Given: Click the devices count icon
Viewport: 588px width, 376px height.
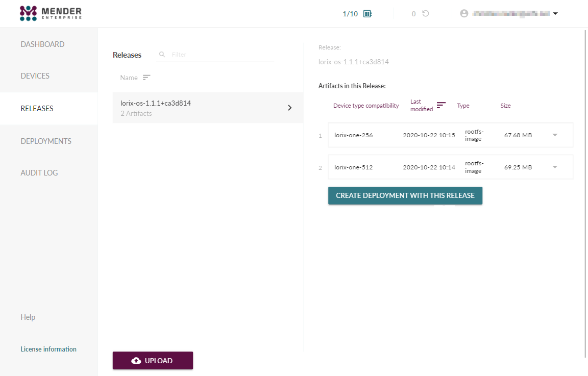Looking at the screenshot, I should pos(367,14).
